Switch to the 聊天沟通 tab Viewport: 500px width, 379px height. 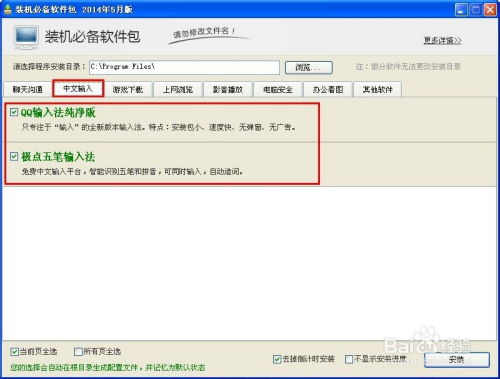[28, 89]
